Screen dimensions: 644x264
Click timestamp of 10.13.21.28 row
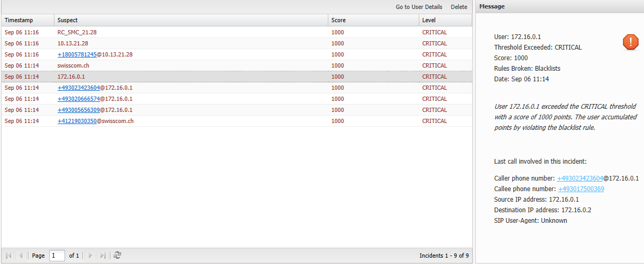(x=22, y=43)
